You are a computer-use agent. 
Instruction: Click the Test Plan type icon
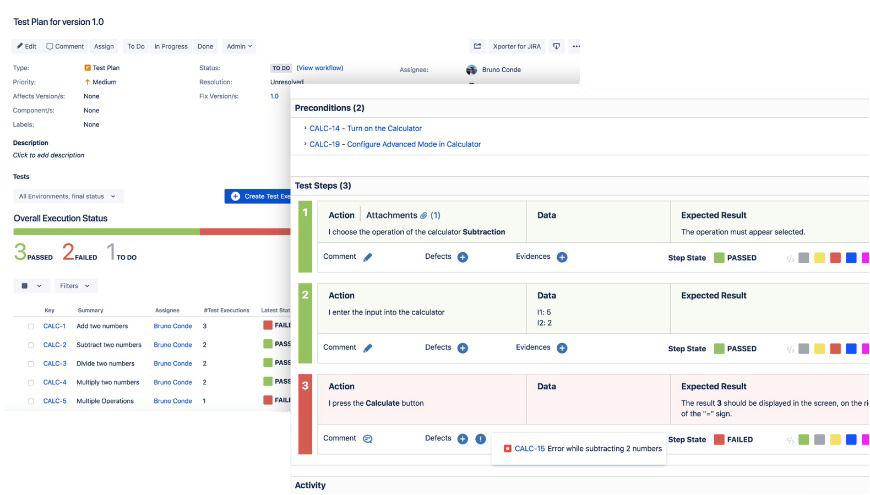[x=87, y=68]
